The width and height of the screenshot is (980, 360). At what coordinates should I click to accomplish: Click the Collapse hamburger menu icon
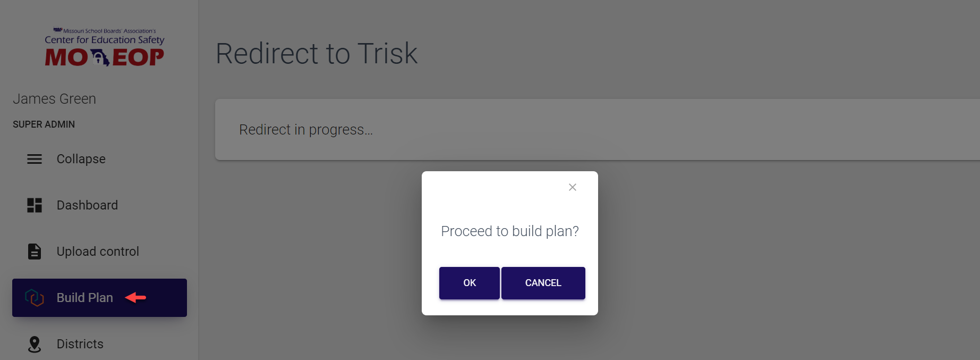coord(35,159)
